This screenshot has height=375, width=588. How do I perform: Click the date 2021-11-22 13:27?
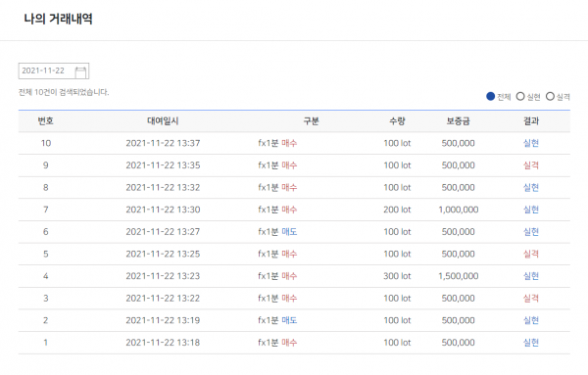pos(163,231)
